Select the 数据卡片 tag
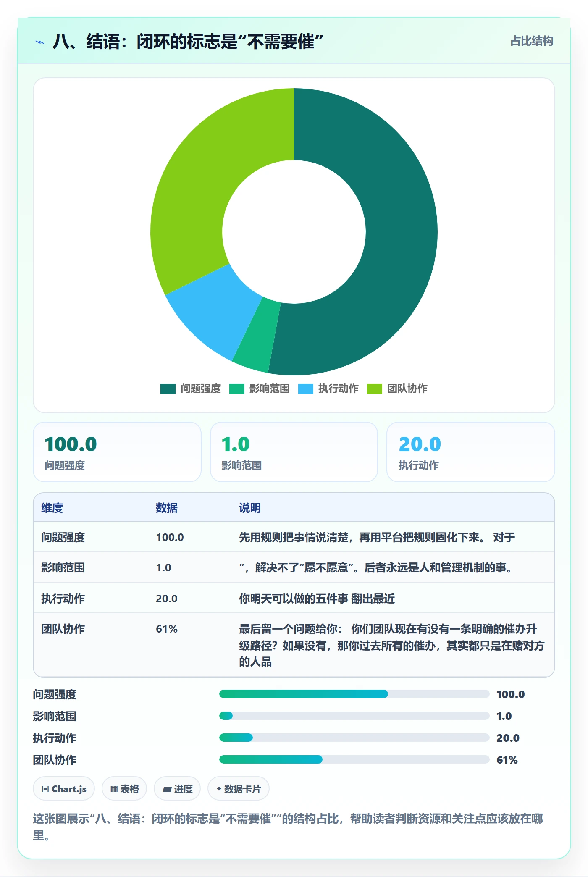 pyautogui.click(x=239, y=789)
